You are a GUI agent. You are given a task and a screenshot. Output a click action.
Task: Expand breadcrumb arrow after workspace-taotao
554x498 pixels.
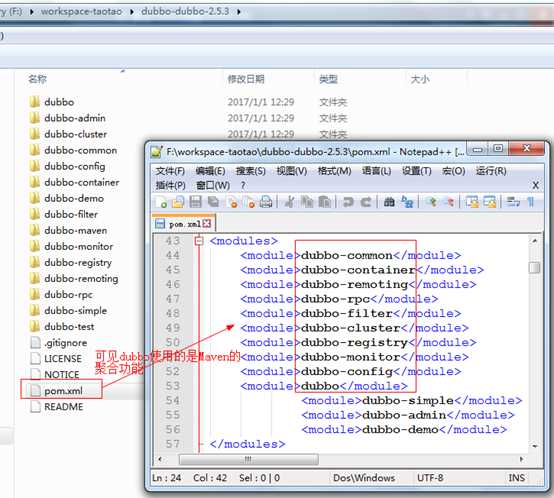pyautogui.click(x=132, y=12)
